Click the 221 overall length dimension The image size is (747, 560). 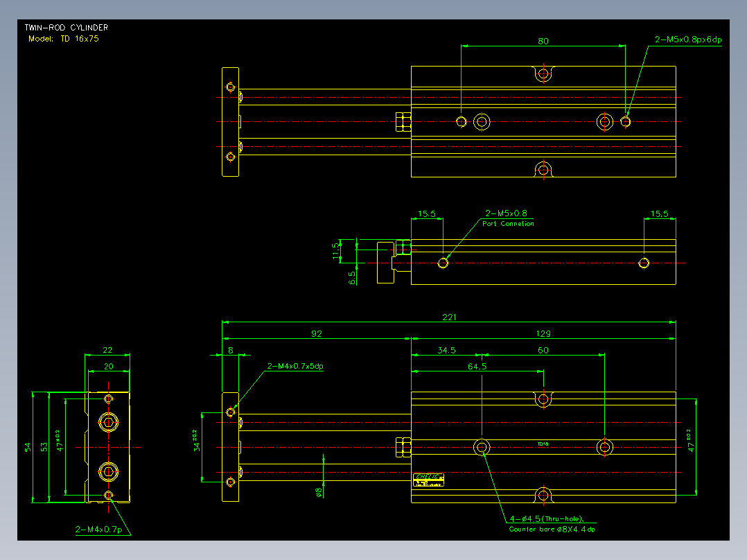pyautogui.click(x=449, y=317)
